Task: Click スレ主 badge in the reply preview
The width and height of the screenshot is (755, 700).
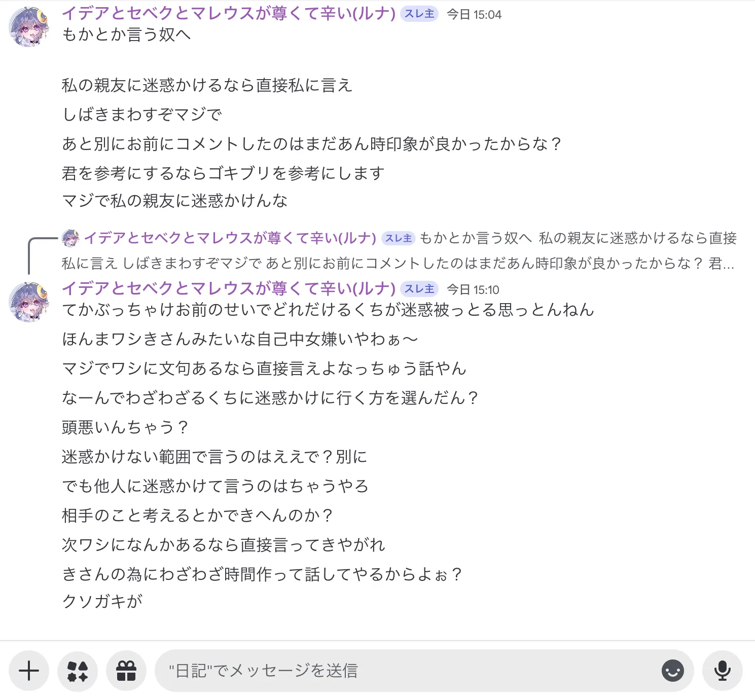Action: (399, 238)
